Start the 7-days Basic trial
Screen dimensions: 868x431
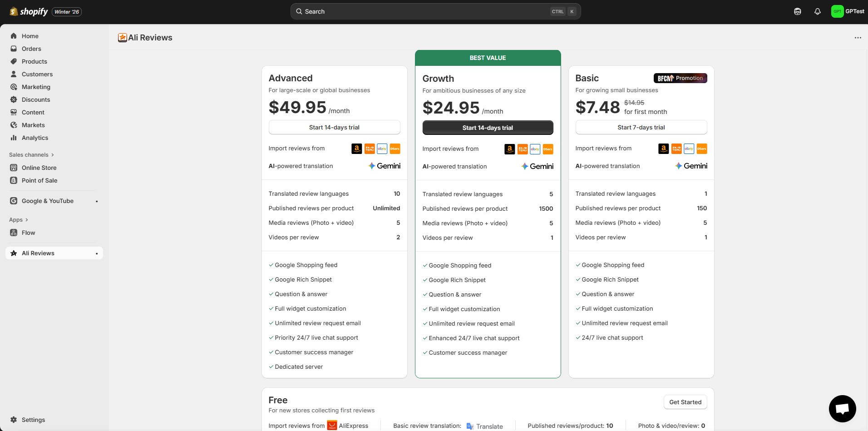click(641, 127)
